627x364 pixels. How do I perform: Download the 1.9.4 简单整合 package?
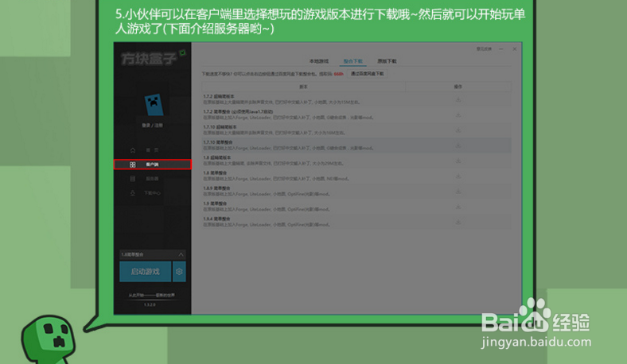tap(458, 222)
